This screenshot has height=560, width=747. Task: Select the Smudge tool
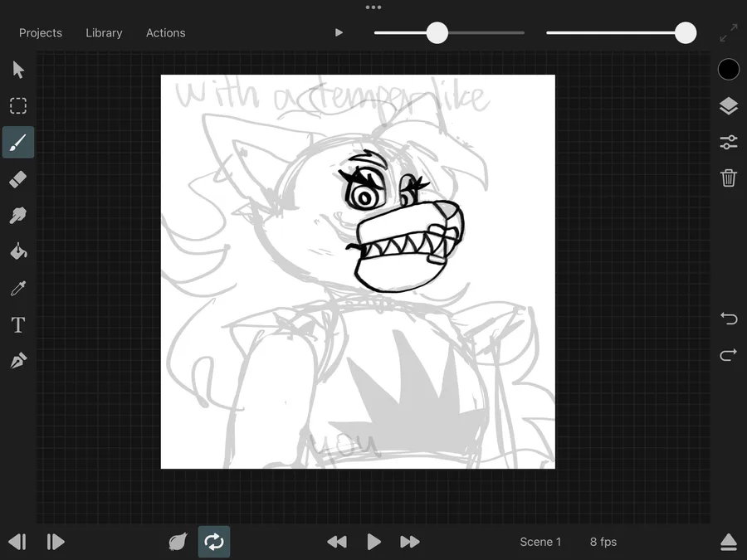pos(18,215)
